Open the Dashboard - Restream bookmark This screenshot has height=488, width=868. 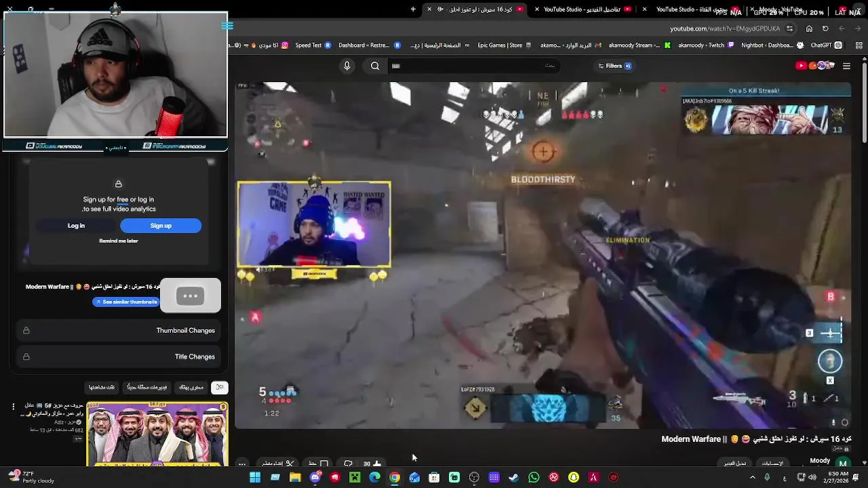click(x=370, y=45)
